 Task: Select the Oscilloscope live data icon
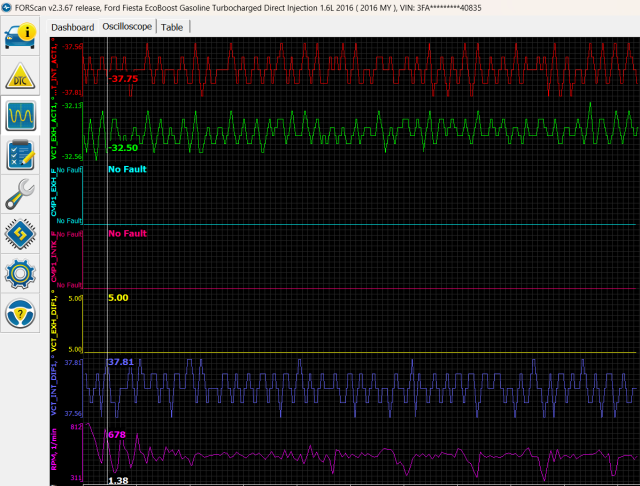pyautogui.click(x=22, y=116)
